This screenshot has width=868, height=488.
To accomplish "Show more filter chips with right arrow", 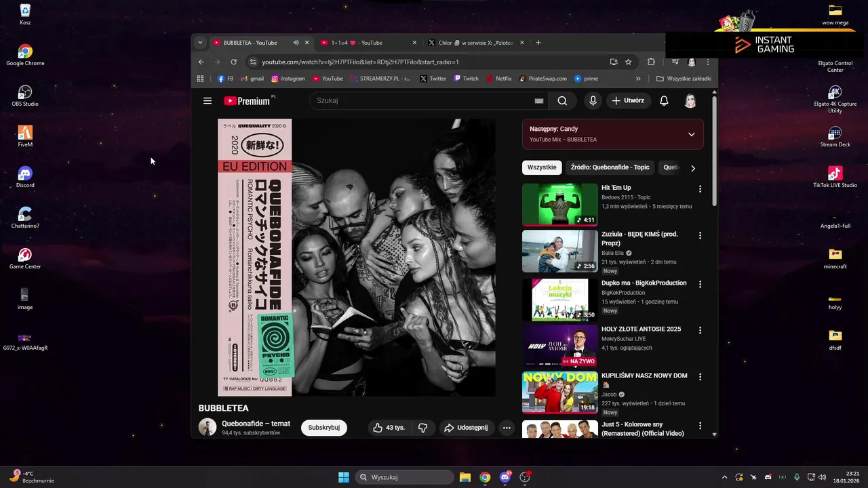I will coord(692,168).
